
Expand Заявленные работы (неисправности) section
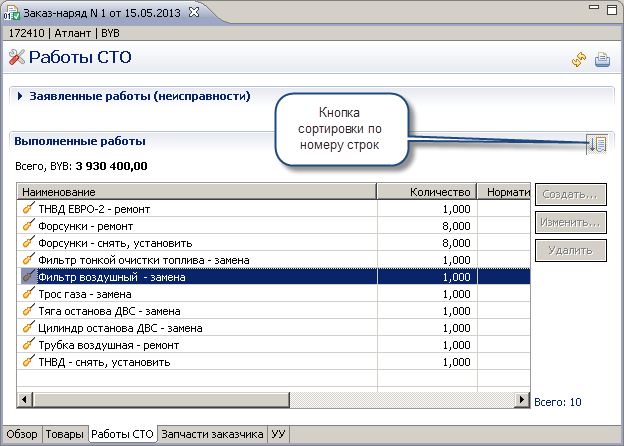(20, 96)
